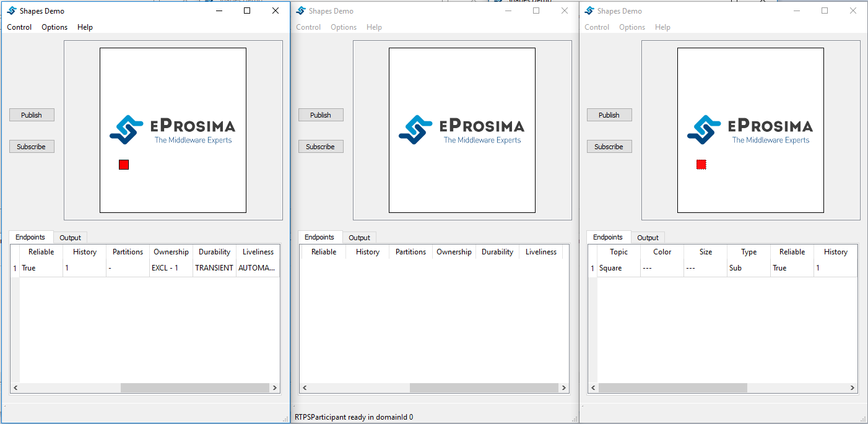Open the Options menu in the right window
Screen dimensions: 868x424
[x=632, y=27]
